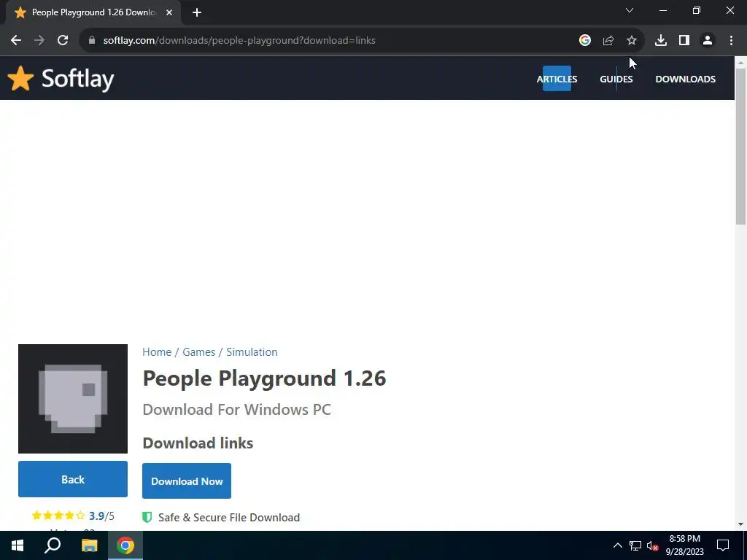This screenshot has width=747, height=560.
Task: Click the address bar URL
Action: 239,41
